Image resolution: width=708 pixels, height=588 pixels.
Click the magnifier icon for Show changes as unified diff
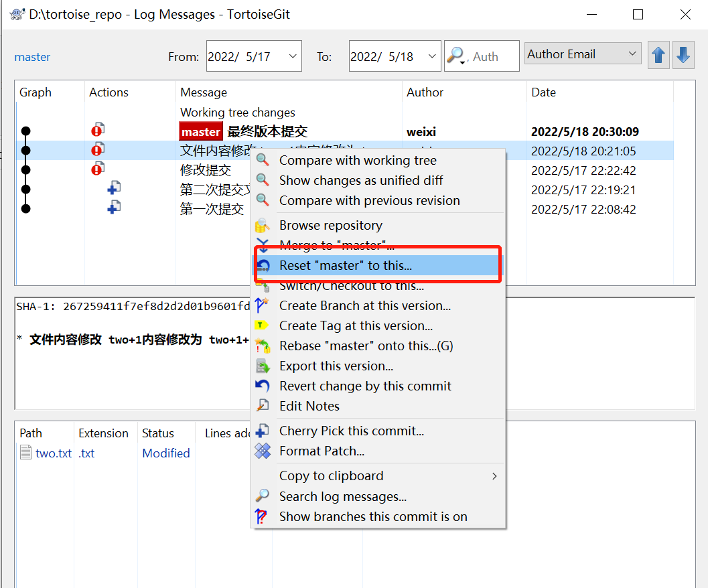[263, 179]
